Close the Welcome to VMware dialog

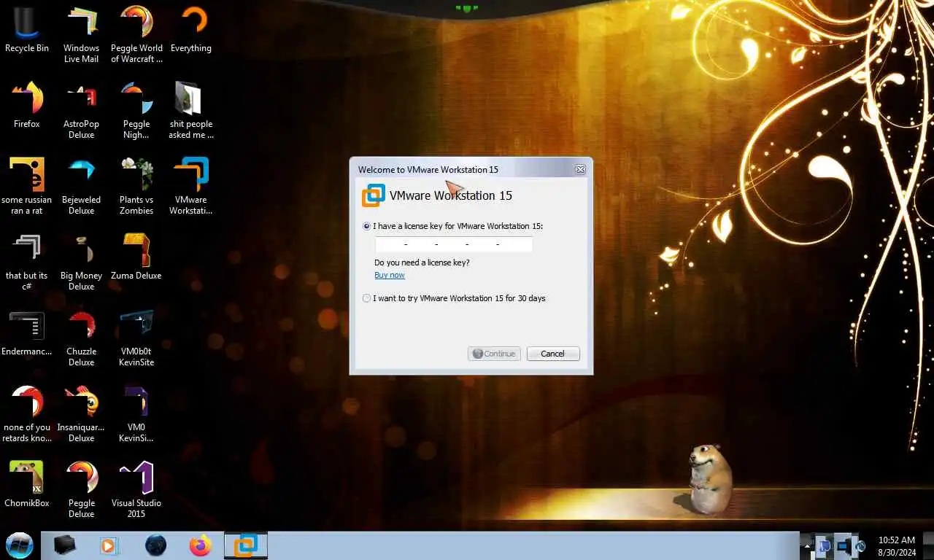[580, 169]
